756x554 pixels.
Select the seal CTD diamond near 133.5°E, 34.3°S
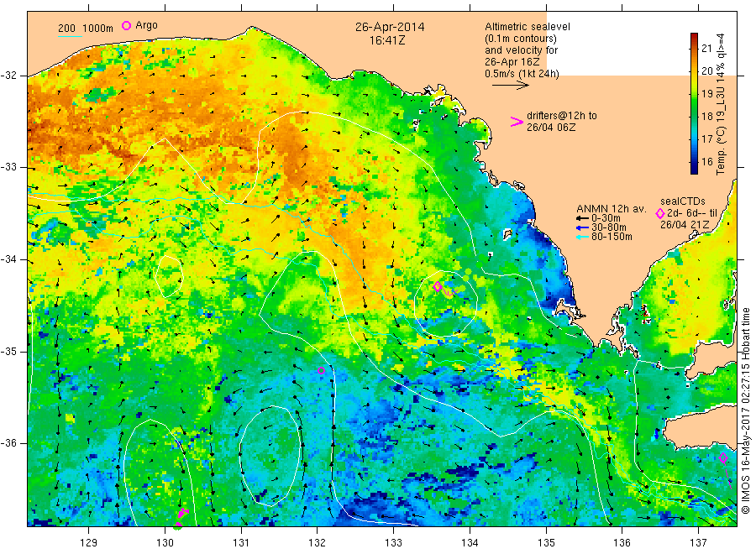(438, 286)
